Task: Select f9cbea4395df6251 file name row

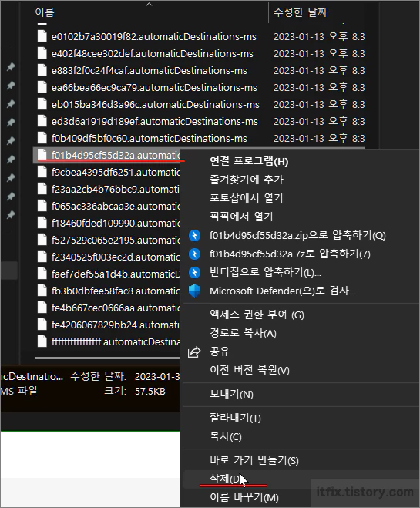Action: (116, 172)
